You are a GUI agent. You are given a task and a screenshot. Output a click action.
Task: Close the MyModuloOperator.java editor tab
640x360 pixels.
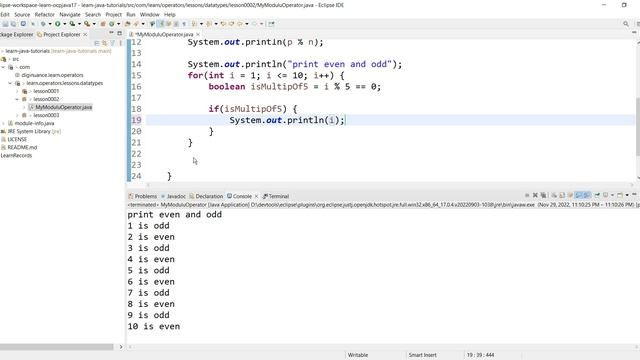198,35
